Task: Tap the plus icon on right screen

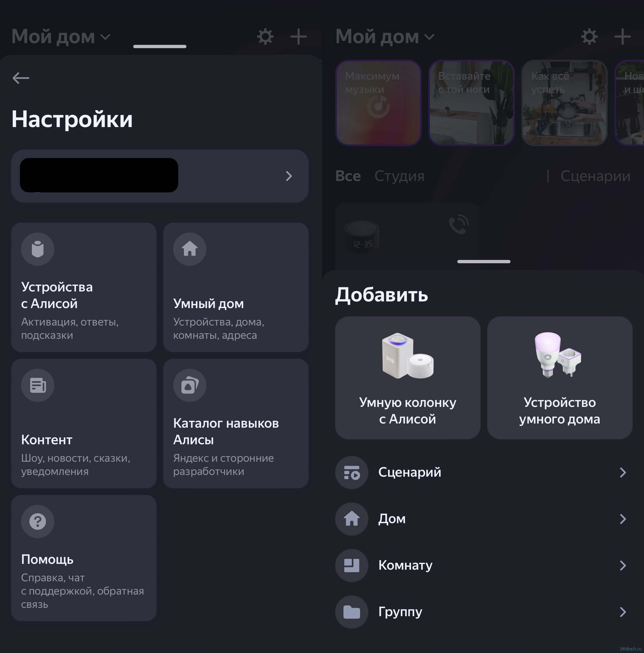Action: coord(622,37)
